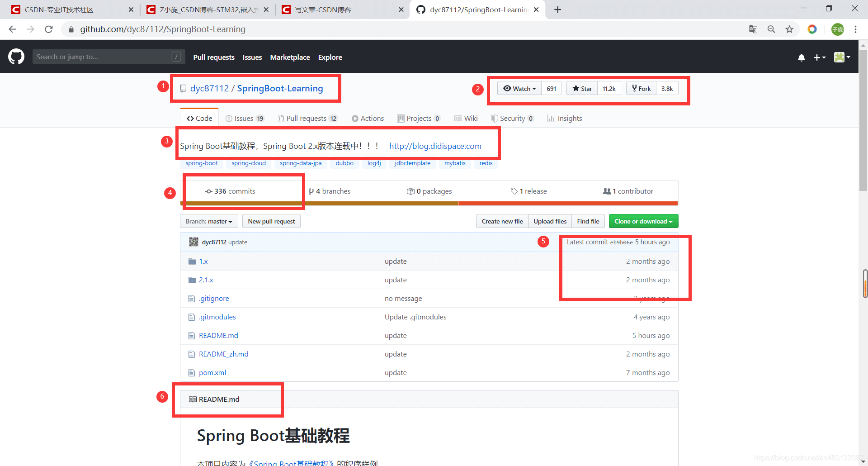Image resolution: width=868 pixels, height=466 pixels.
Task: Open the user avatar menu
Action: pyautogui.click(x=842, y=57)
